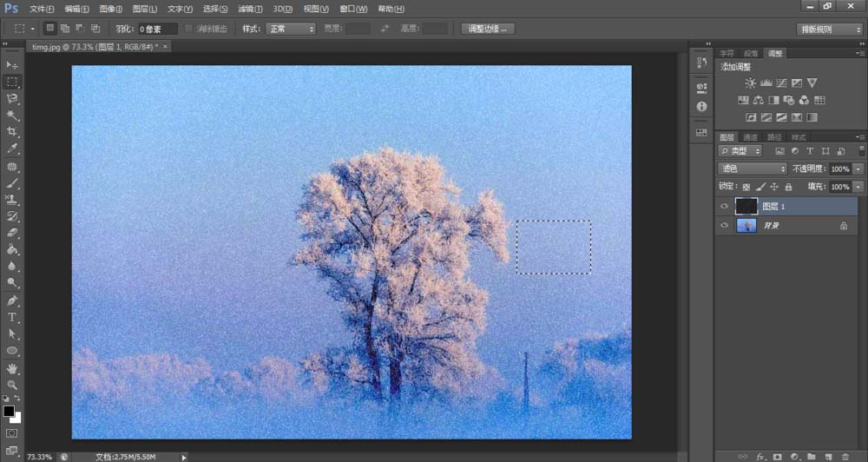Image resolution: width=868 pixels, height=462 pixels.
Task: Select the Hand tool
Action: pyautogui.click(x=11, y=368)
